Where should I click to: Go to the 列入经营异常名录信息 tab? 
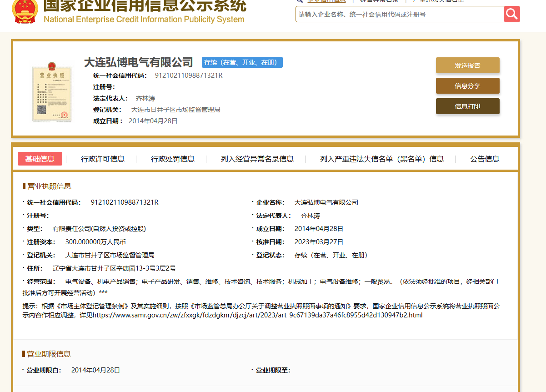tap(257, 159)
